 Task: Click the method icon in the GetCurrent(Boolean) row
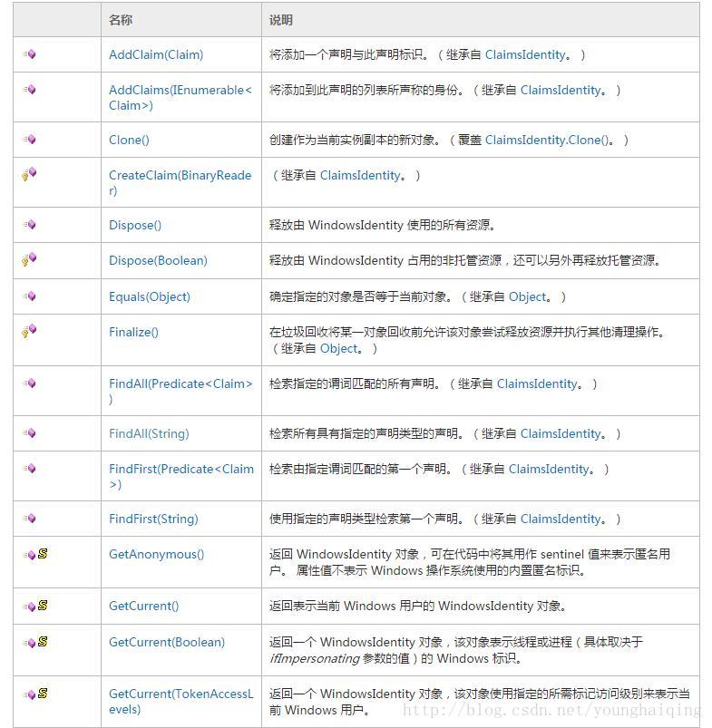pyautogui.click(x=30, y=643)
